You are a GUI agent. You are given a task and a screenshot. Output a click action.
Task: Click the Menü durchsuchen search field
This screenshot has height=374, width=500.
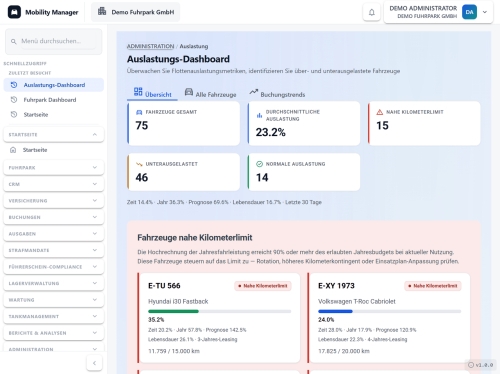(54, 41)
